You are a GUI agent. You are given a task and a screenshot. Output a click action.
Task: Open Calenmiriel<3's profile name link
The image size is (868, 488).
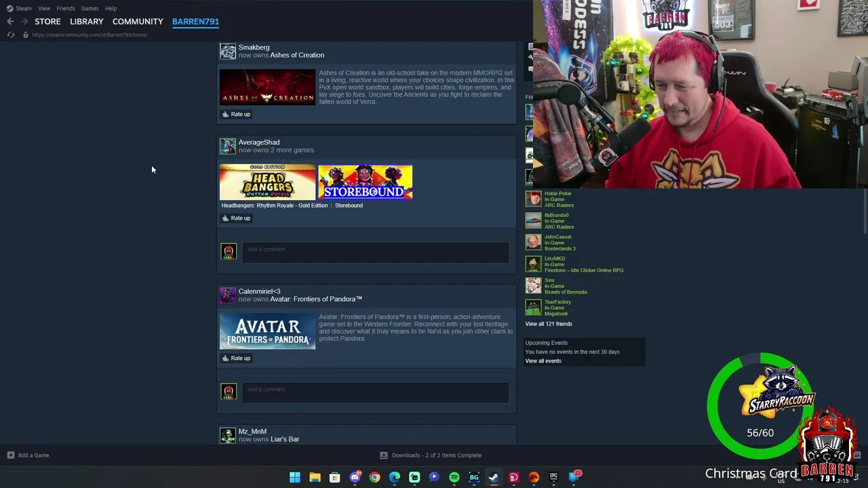[x=260, y=291]
